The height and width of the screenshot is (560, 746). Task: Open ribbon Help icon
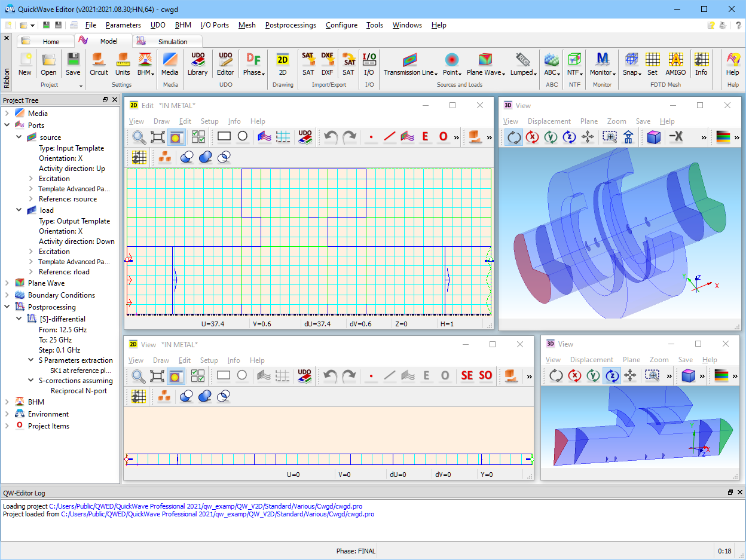click(x=732, y=64)
